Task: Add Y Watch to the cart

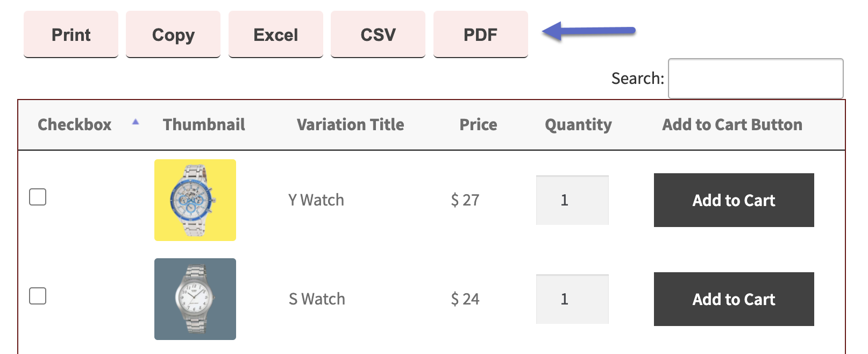Action: click(734, 200)
